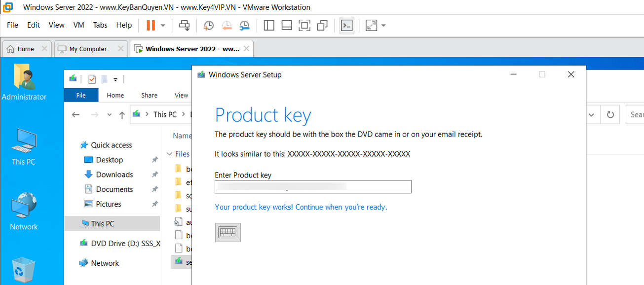
Task: Close the My Computer tab
Action: (120, 49)
